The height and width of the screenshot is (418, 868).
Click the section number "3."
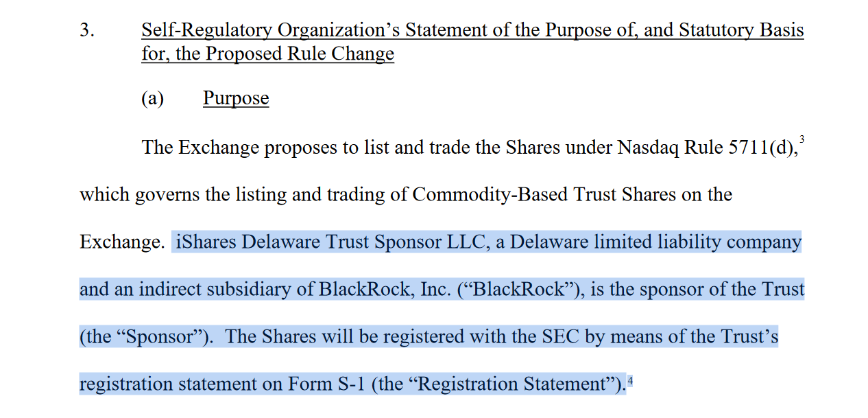click(87, 31)
